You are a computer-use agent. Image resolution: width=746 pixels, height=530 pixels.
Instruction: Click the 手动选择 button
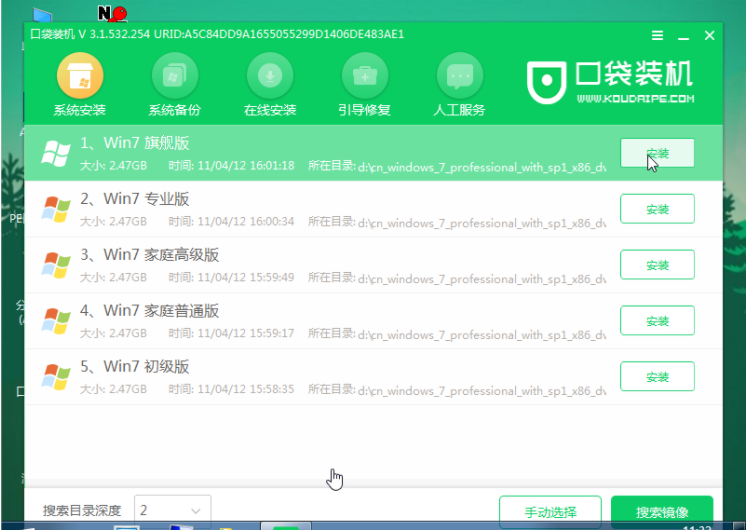pos(550,512)
